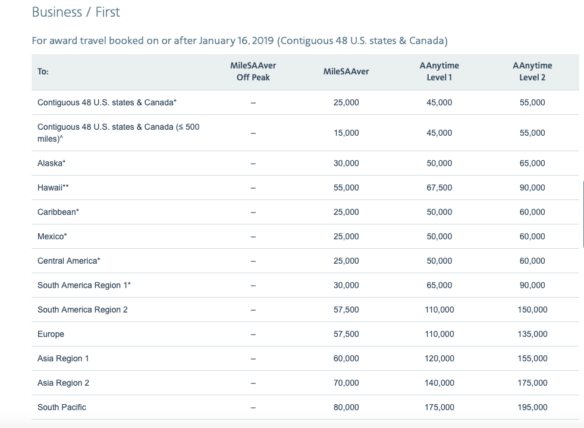Select the AAnytime Level 1 column header
Image resolution: width=584 pixels, height=428 pixels.
[x=439, y=72]
